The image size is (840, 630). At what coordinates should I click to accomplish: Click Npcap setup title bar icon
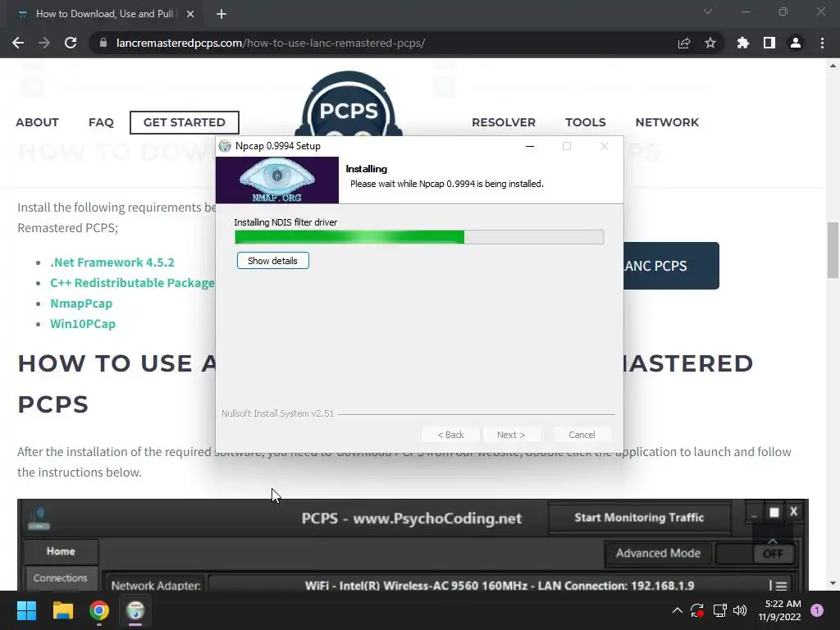(225, 146)
